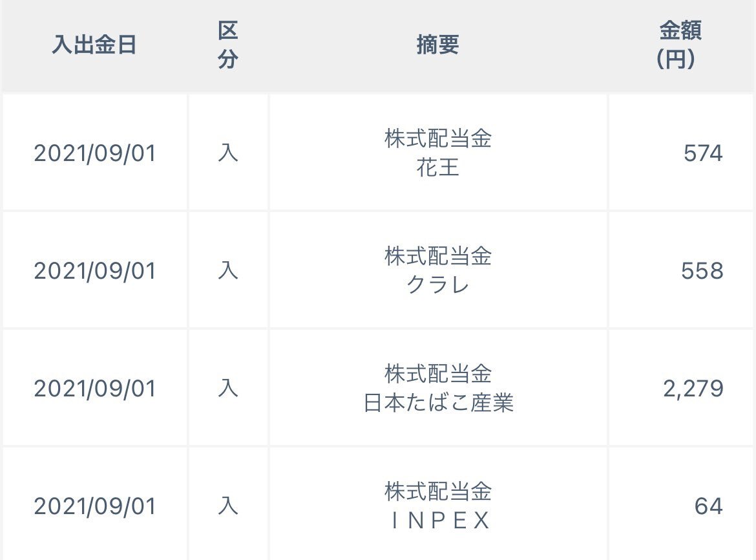The width and height of the screenshot is (756, 560).
Task: Click the 64 yen amount
Action: (709, 506)
